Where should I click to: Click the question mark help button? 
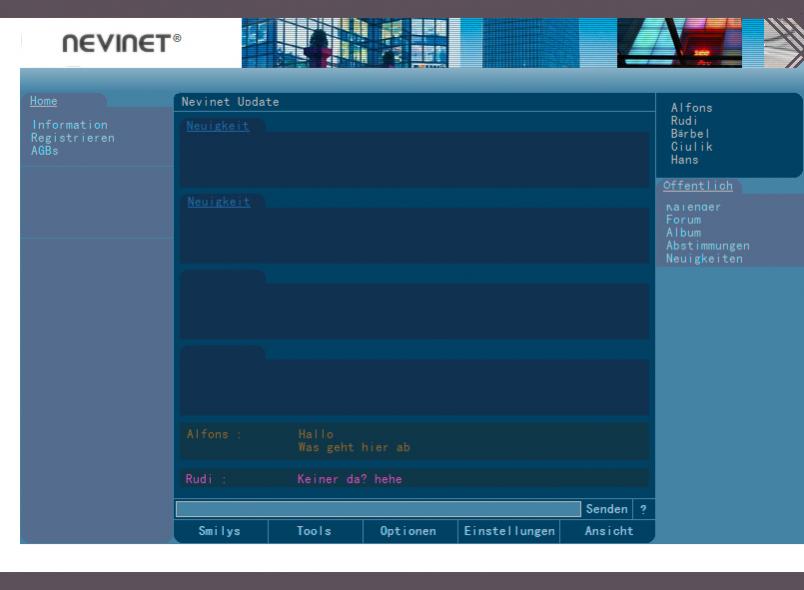pyautogui.click(x=643, y=510)
